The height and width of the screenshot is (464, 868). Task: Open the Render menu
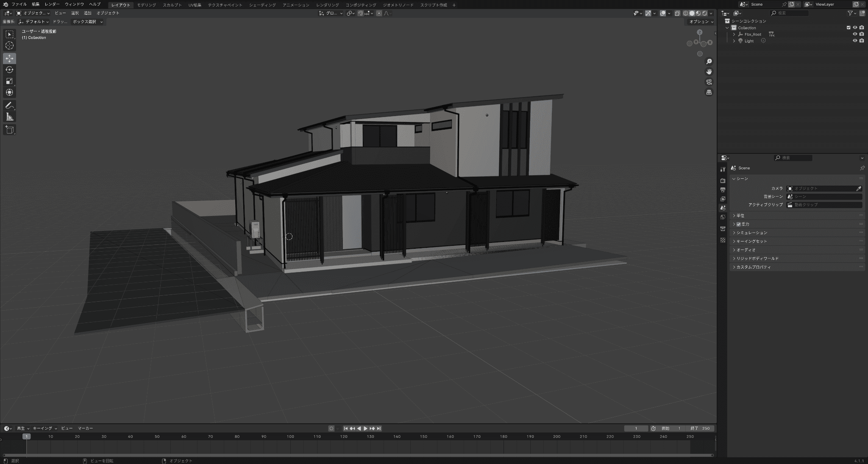52,4
